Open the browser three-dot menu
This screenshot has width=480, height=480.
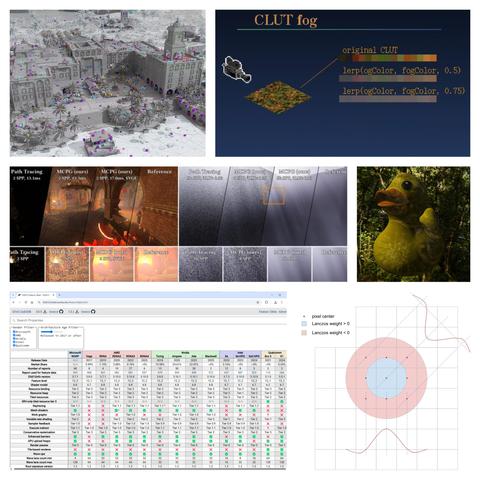(282, 302)
